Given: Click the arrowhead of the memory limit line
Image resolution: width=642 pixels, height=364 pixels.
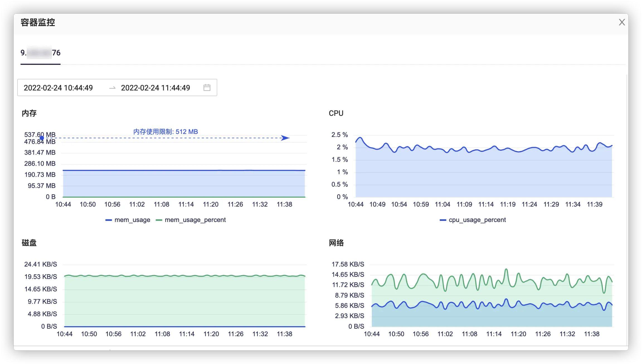Looking at the screenshot, I should [285, 138].
